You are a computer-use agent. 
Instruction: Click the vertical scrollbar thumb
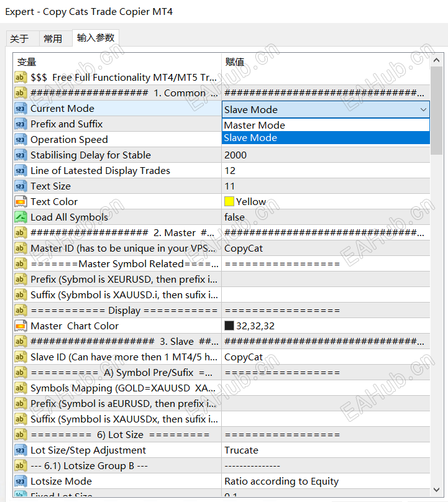tap(436, 111)
